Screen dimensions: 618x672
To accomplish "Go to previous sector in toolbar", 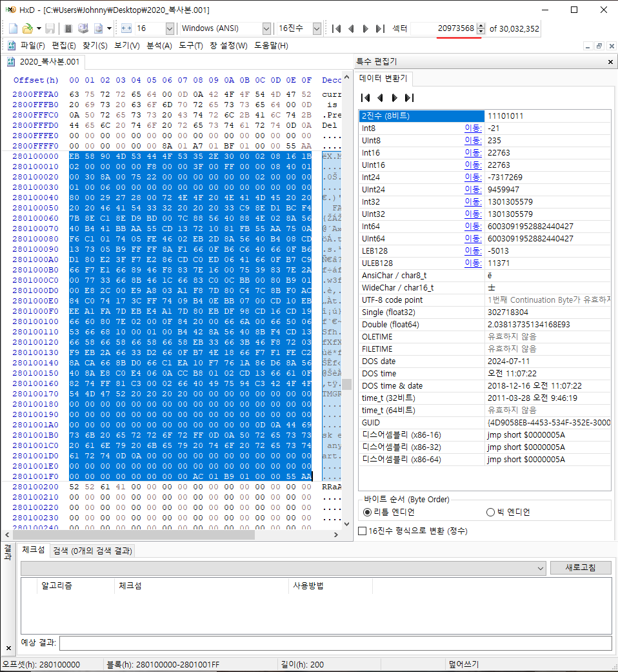I will pyautogui.click(x=351, y=28).
